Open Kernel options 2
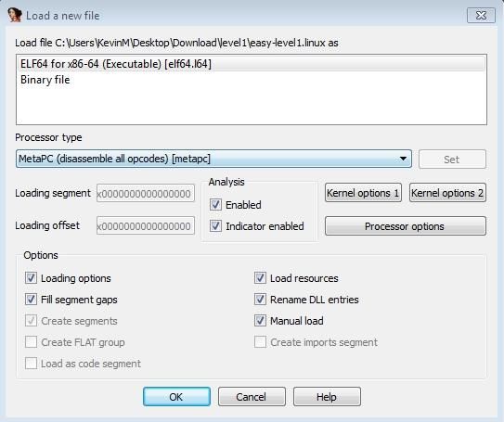This screenshot has width=504, height=422. [447, 193]
